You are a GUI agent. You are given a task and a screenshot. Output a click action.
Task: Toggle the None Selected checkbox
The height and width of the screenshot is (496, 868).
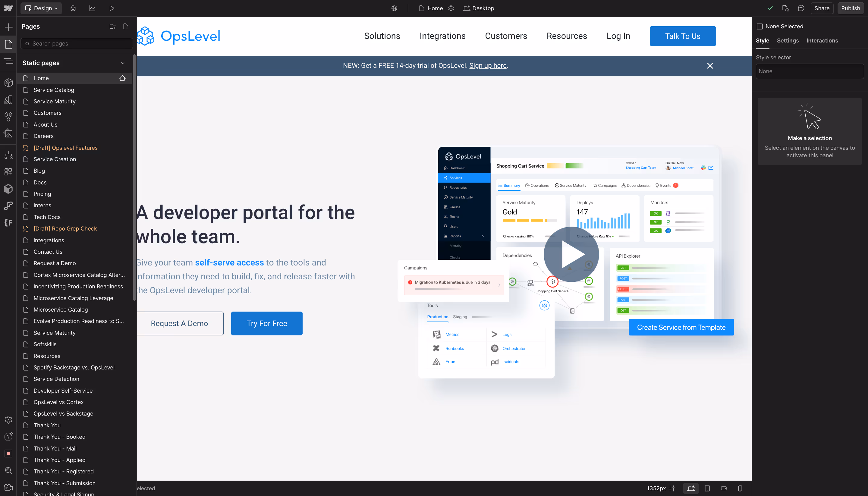pos(760,26)
